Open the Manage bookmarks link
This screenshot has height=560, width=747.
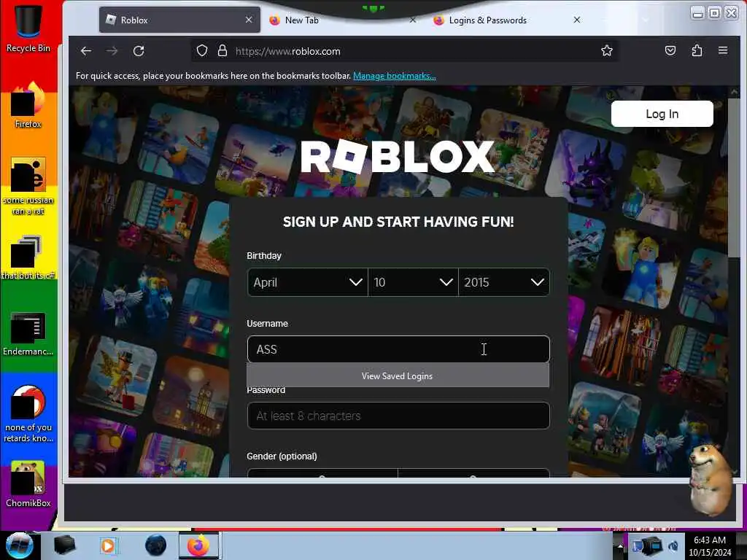click(395, 76)
